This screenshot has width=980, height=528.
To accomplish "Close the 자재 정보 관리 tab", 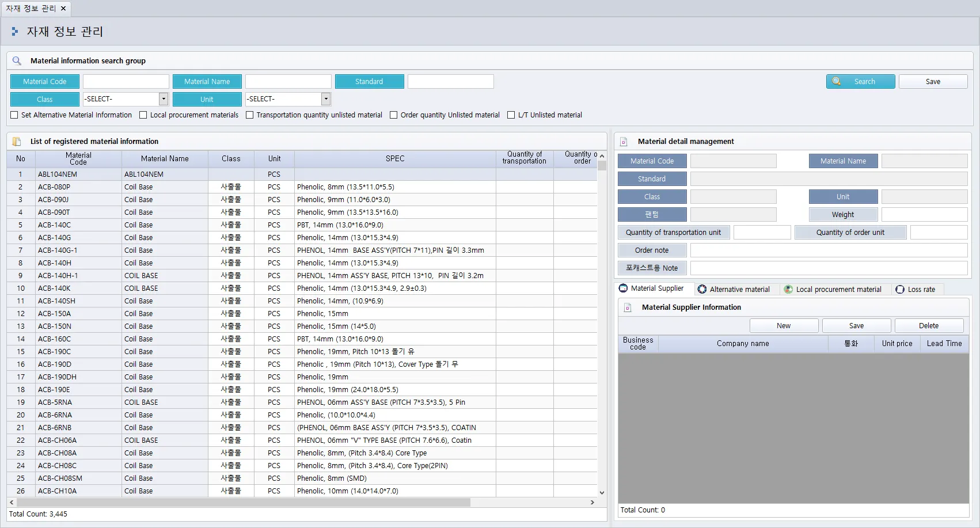I will pyautogui.click(x=63, y=9).
